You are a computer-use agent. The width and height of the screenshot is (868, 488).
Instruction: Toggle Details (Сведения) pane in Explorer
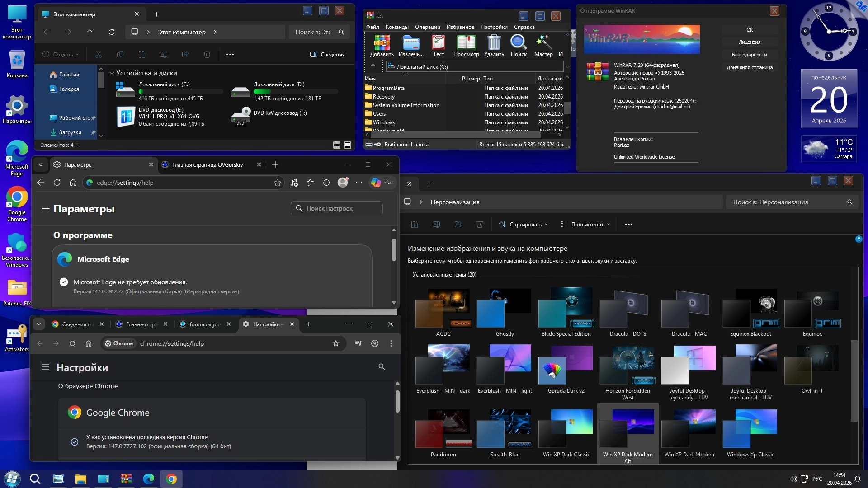[327, 54]
